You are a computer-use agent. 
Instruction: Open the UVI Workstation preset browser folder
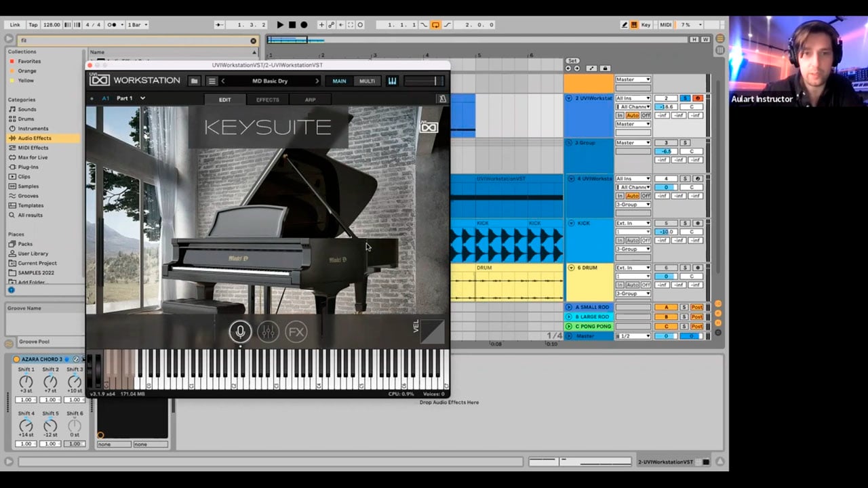(195, 81)
